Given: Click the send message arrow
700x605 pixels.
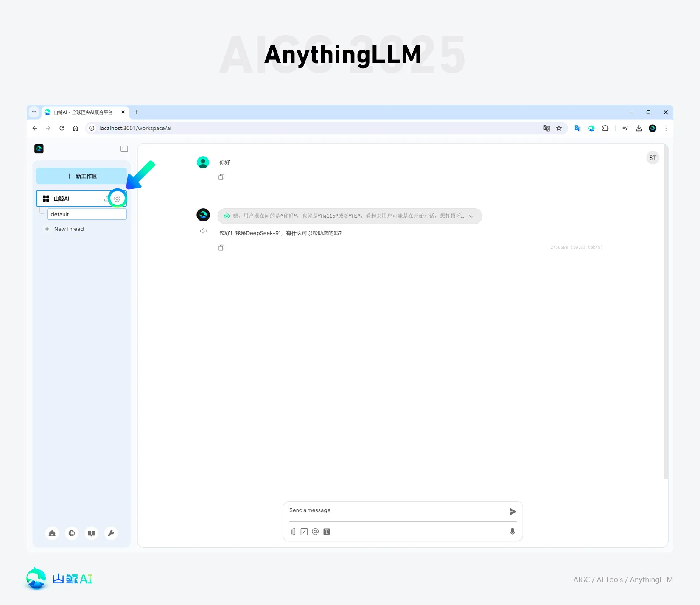Looking at the screenshot, I should click(512, 512).
